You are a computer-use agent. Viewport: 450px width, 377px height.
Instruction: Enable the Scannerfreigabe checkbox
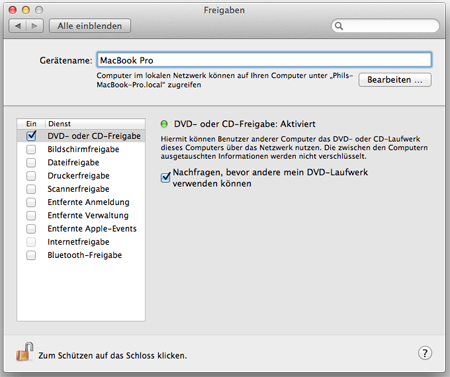tap(31, 189)
